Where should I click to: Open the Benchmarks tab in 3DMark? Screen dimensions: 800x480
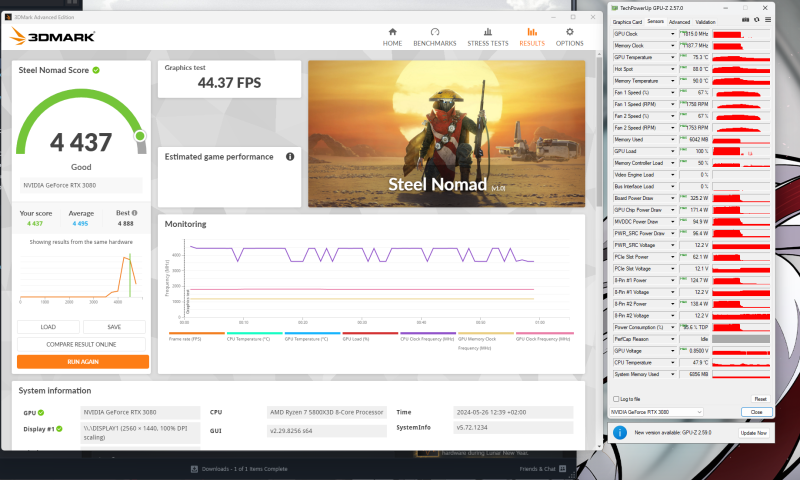435,37
